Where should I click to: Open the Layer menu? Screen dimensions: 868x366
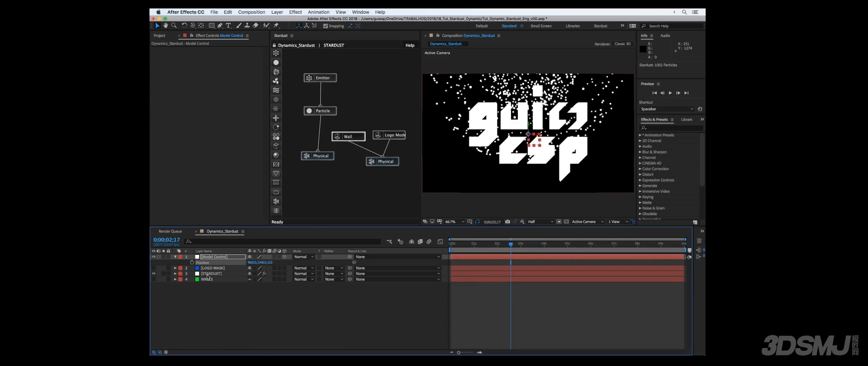277,12
